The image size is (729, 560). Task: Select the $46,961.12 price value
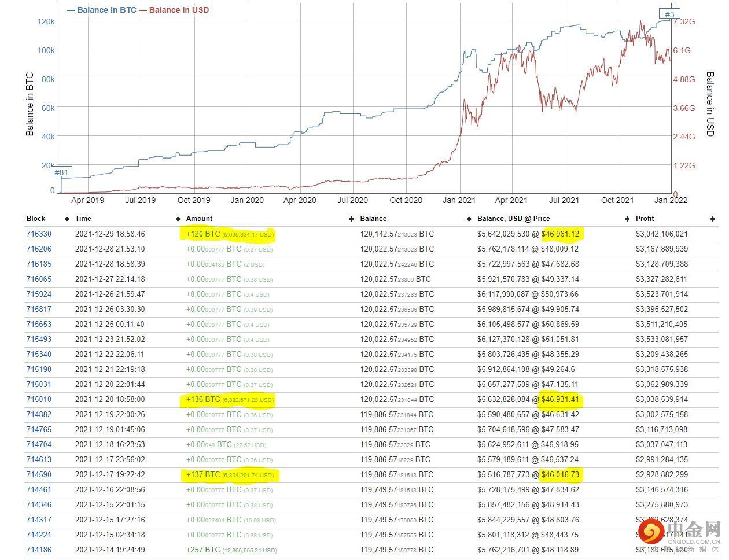coord(560,234)
